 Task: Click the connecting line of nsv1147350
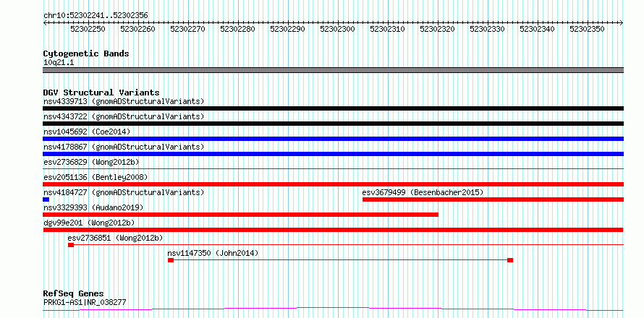(341, 260)
